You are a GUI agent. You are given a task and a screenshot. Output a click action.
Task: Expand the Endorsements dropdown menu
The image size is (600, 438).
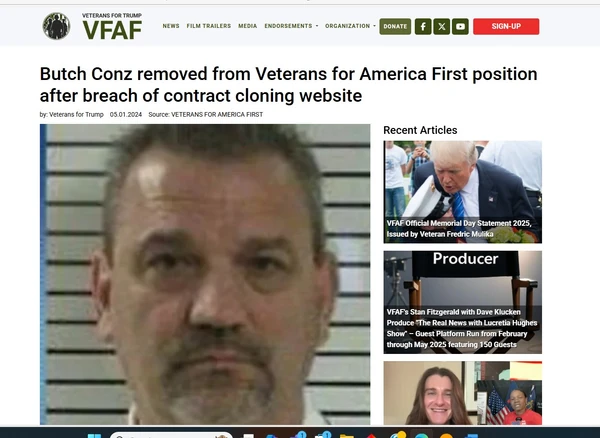click(291, 26)
